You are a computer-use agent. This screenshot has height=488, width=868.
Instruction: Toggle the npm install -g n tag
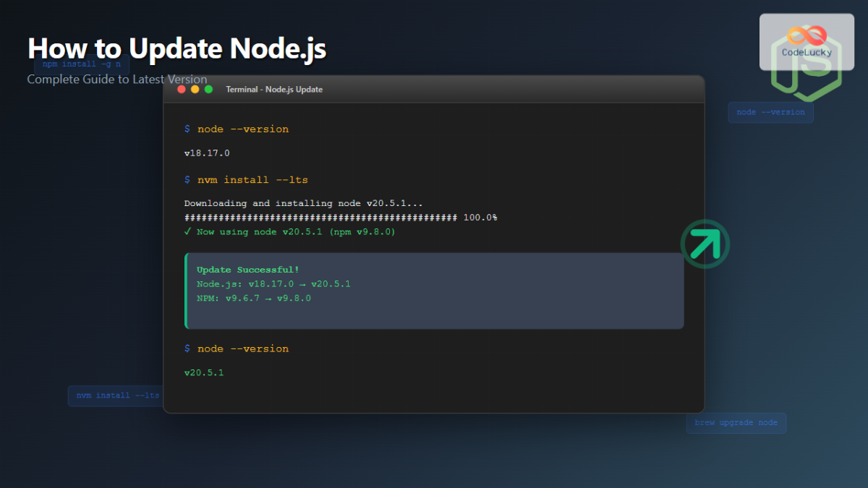(x=81, y=64)
